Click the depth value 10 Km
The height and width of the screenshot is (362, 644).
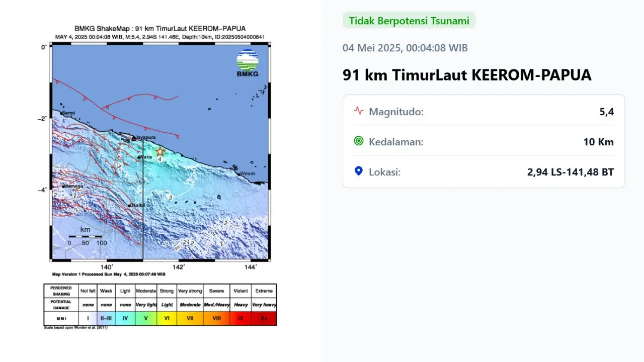point(599,142)
